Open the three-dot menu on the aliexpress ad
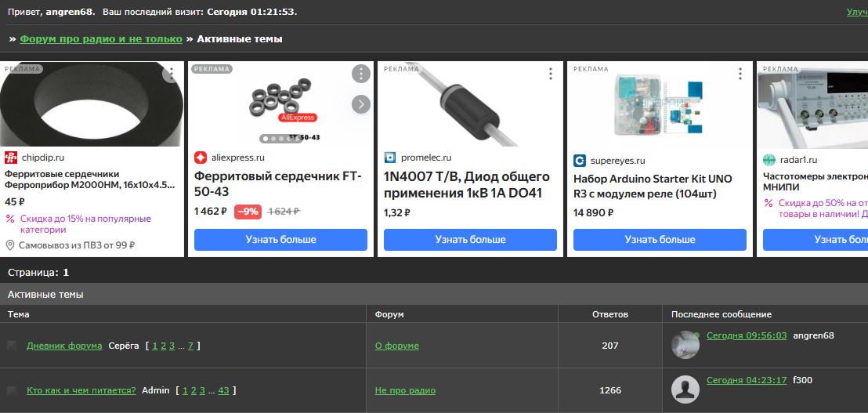The height and width of the screenshot is (413, 868). (x=361, y=74)
